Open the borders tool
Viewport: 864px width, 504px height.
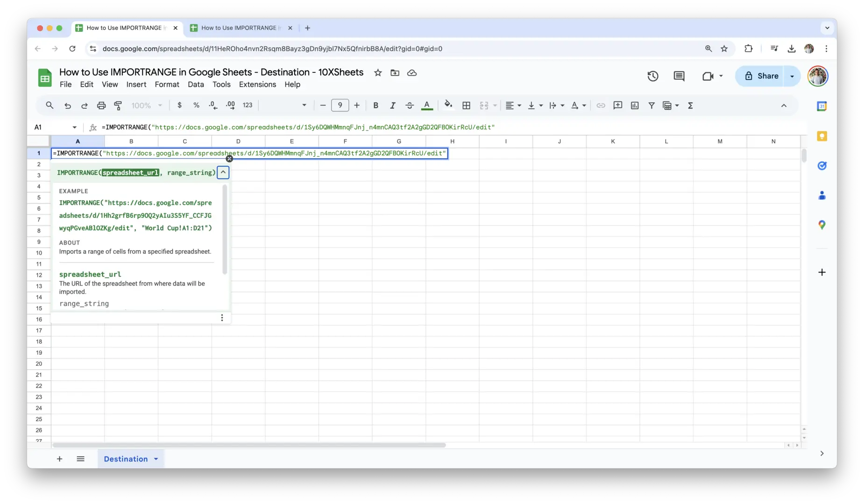pos(466,105)
